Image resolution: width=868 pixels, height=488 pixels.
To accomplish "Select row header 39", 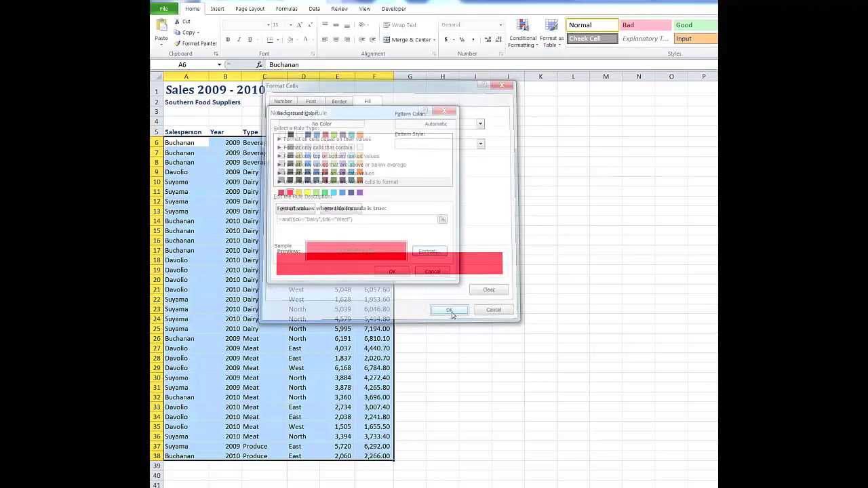I will click(x=157, y=466).
